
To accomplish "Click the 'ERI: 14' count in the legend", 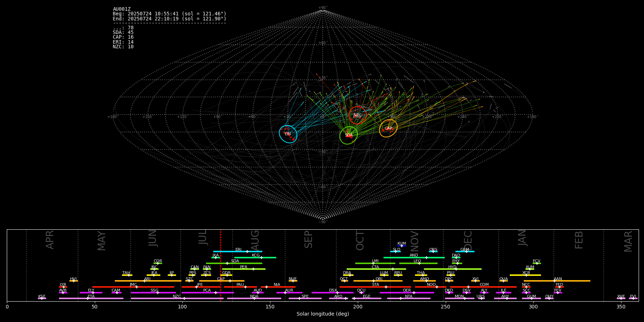I will pyautogui.click(x=123, y=42).
